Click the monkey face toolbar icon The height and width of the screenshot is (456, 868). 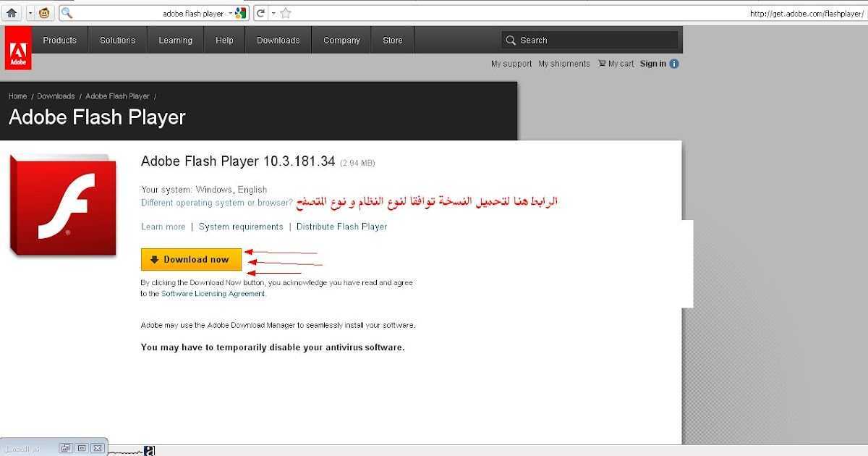[44, 13]
